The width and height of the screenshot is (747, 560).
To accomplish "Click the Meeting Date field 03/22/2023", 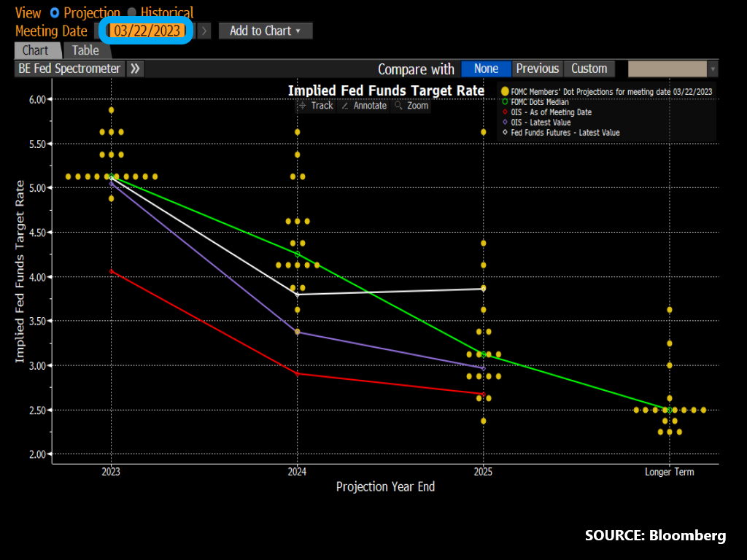I will coord(146,31).
